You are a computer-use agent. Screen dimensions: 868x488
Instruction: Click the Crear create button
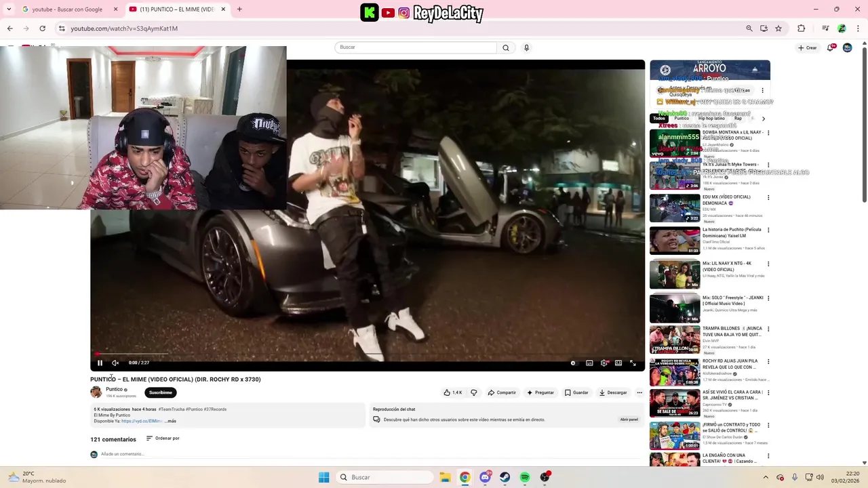point(808,47)
